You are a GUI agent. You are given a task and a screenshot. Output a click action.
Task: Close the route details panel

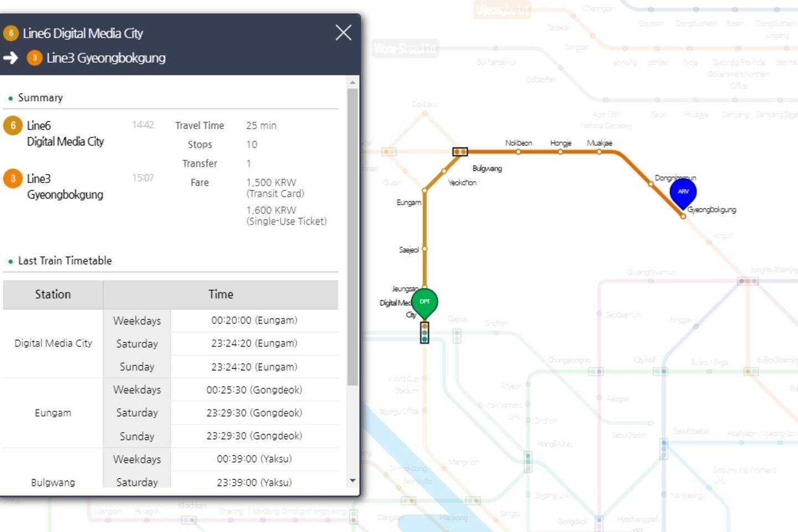point(343,33)
